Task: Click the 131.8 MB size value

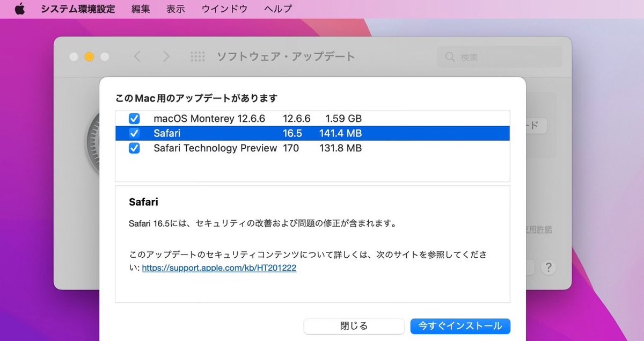Action: (x=340, y=148)
